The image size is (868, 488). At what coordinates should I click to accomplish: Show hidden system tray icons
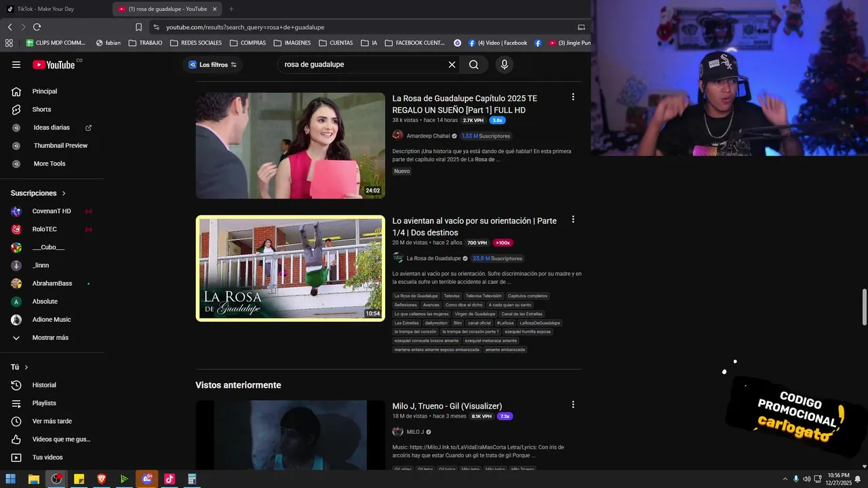pos(785,479)
